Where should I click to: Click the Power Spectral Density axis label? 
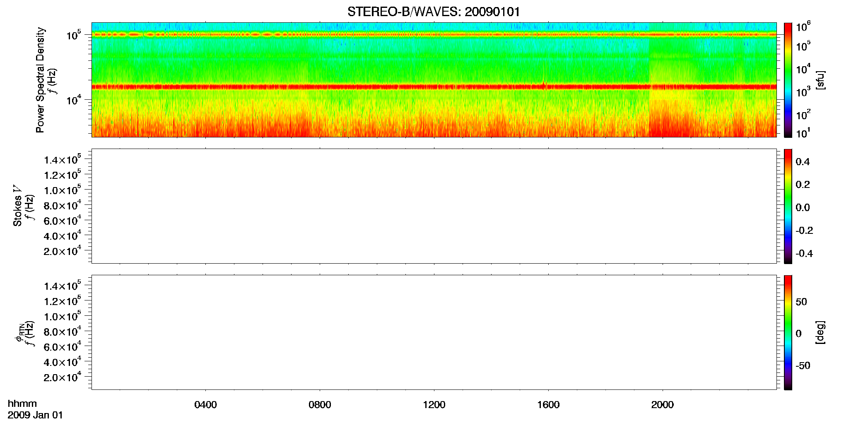(x=41, y=80)
